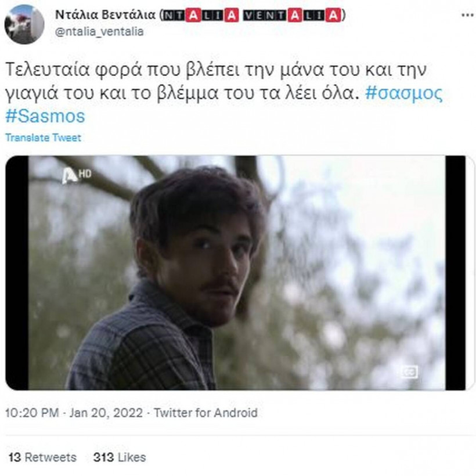Image resolution: width=476 pixels, height=476 pixels.
Task: Click the Greek tweet text body
Action: [x=216, y=81]
